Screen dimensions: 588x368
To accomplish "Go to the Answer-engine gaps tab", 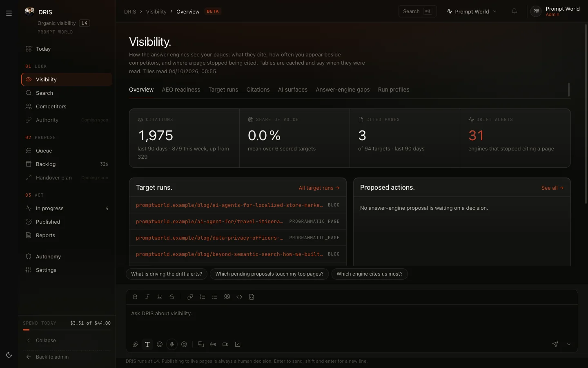I will [343, 90].
